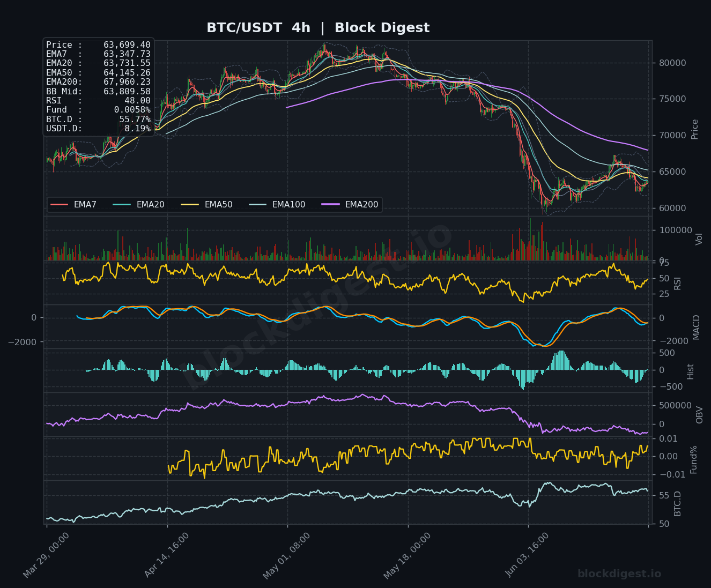The image size is (711, 588).
Task: Click the Hist panel axis label
Action: 691,371
